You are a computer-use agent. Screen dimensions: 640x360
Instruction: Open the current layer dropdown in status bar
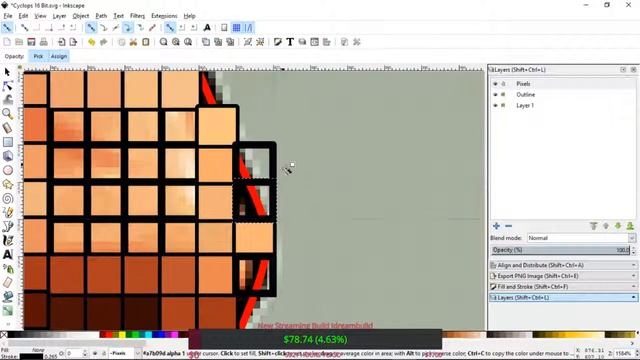[x=124, y=353]
